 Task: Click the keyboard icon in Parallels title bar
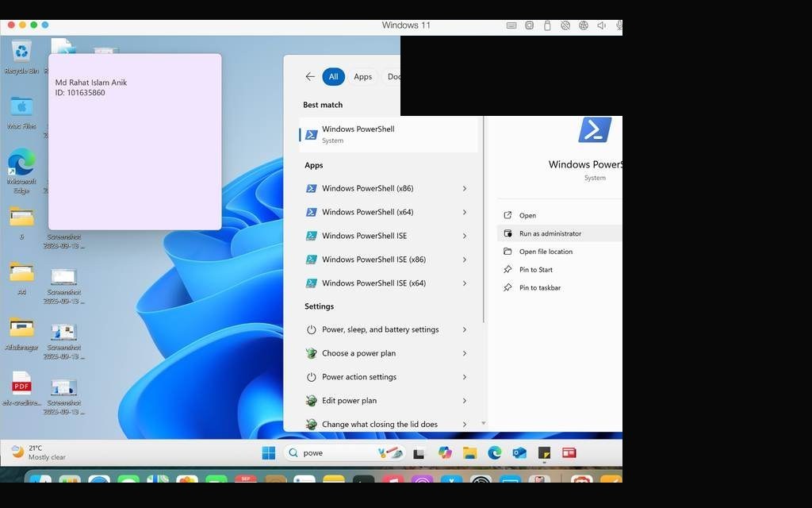(x=511, y=25)
